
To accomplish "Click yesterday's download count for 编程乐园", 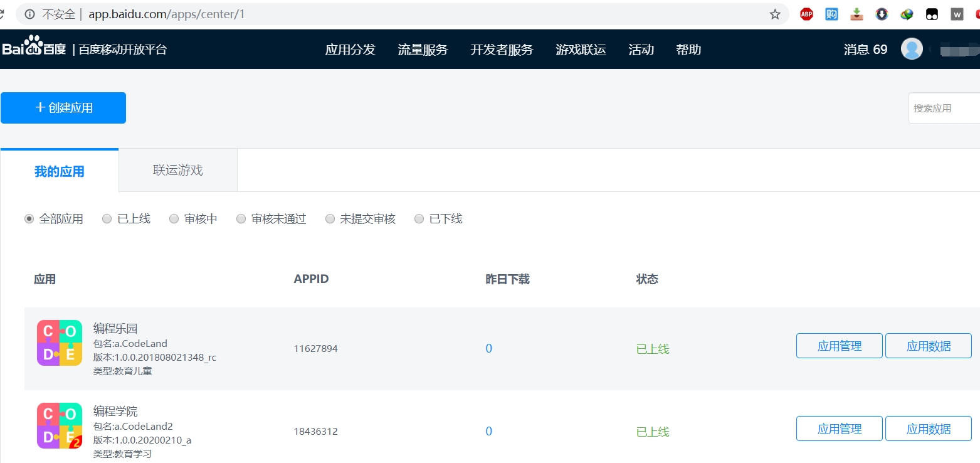I will pyautogui.click(x=489, y=348).
